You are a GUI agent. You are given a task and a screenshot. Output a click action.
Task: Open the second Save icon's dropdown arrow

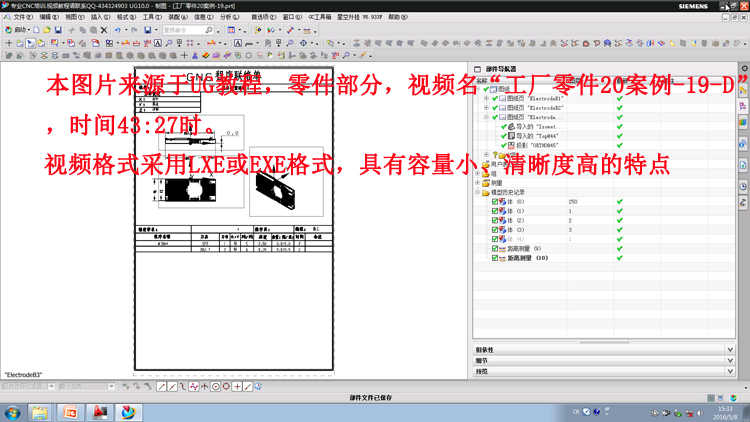(156, 30)
